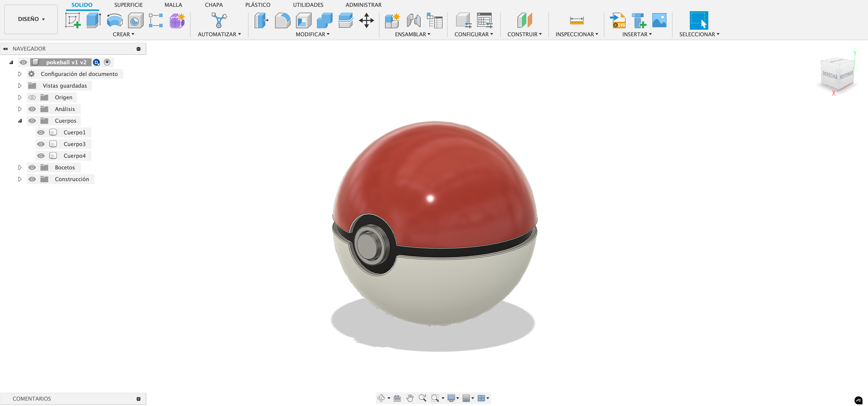868x406 pixels.
Task: Open the ENSAMBLAR menu
Action: click(412, 34)
